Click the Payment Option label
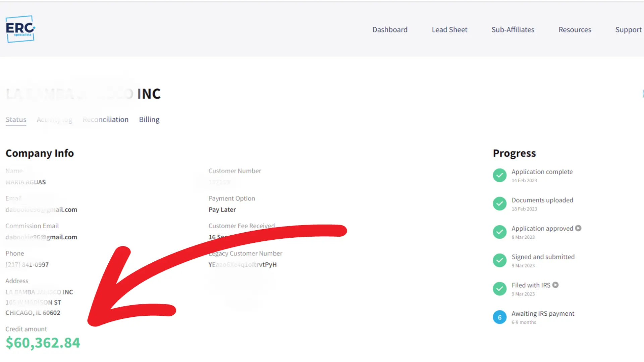Viewport: 644px width, 362px height. (232, 198)
